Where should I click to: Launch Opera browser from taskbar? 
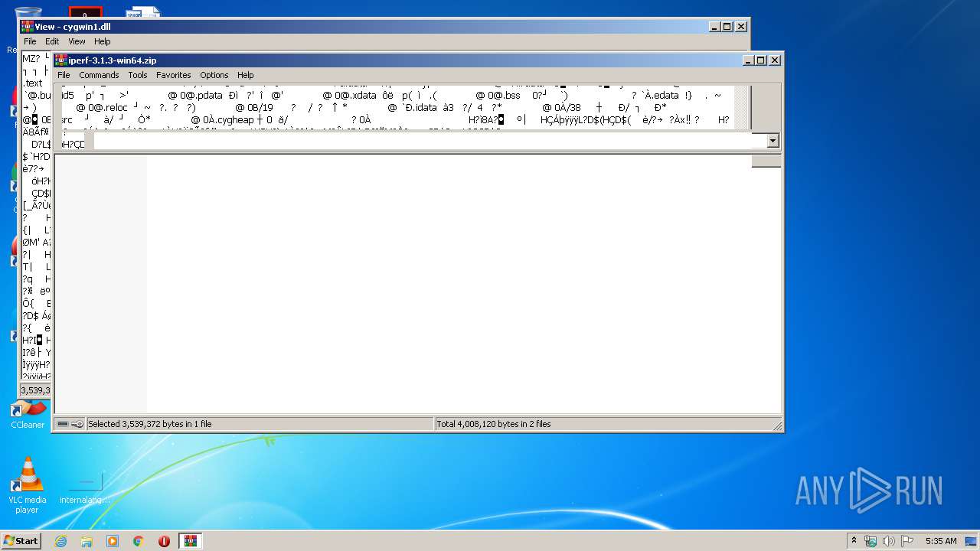[x=164, y=541]
